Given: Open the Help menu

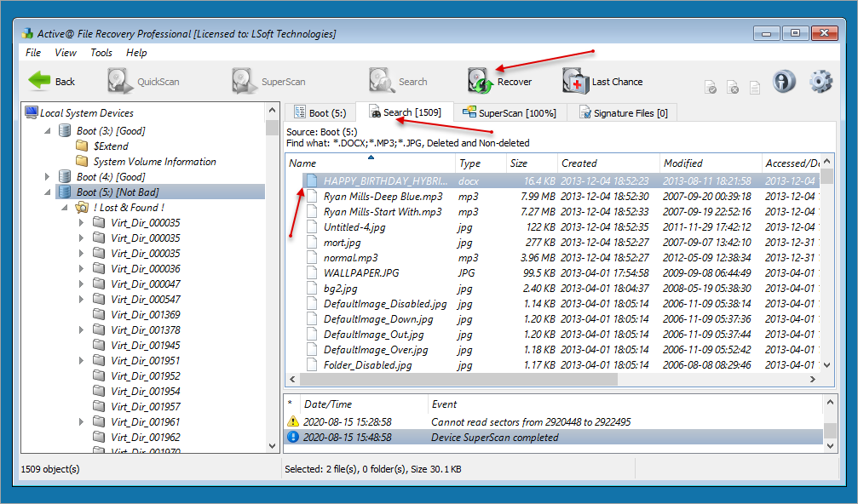Looking at the screenshot, I should click(x=136, y=53).
